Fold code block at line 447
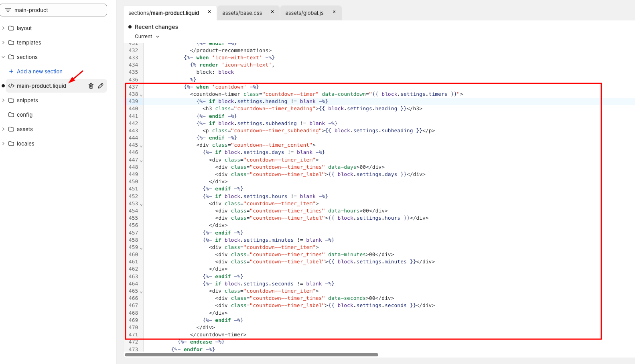The image size is (635, 364). point(141,161)
